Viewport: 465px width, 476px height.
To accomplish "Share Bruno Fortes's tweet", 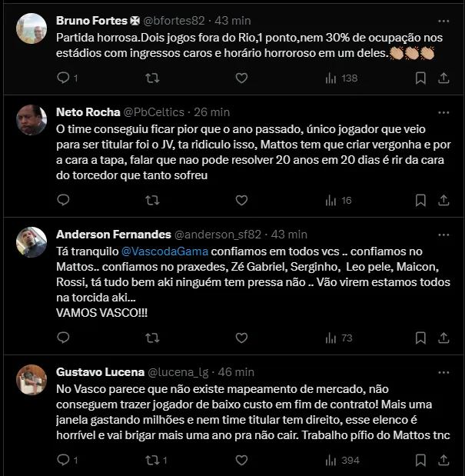I will [443, 78].
